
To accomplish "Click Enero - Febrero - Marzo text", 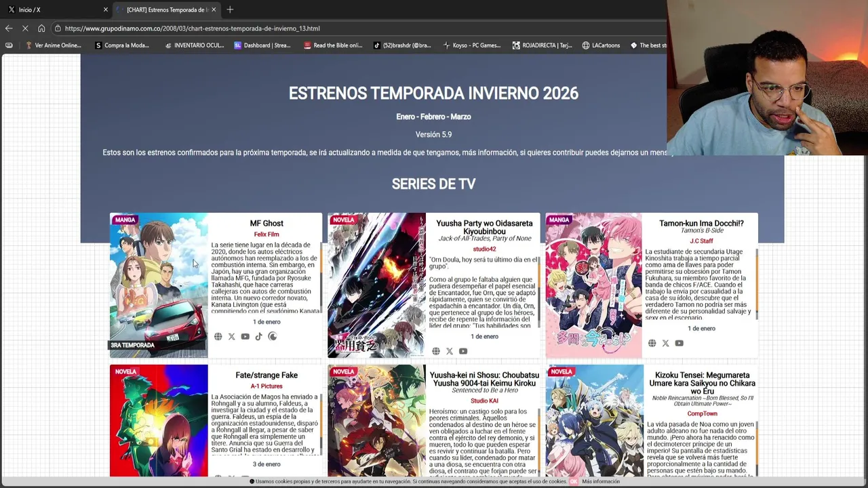I will click(x=433, y=117).
